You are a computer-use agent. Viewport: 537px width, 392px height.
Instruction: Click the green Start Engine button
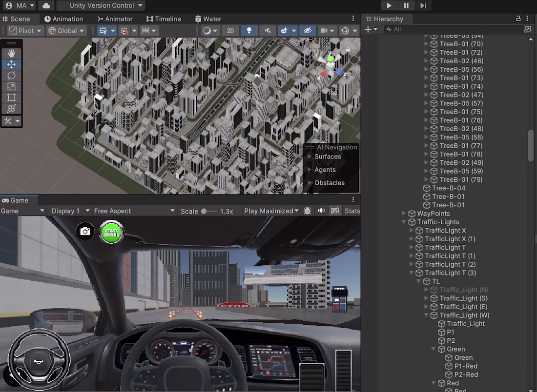(x=111, y=233)
